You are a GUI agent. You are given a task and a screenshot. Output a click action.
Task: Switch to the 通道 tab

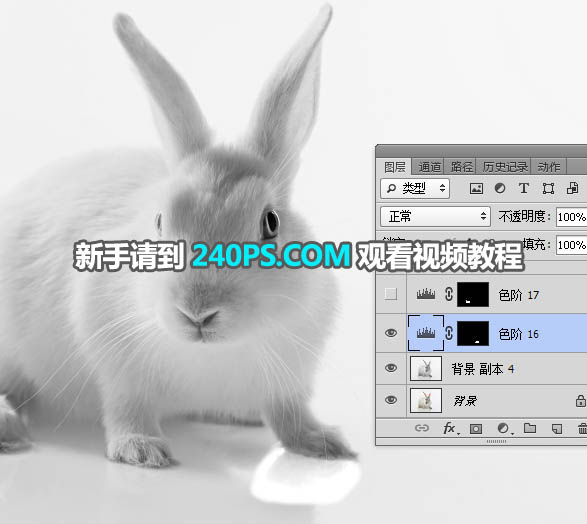click(429, 167)
